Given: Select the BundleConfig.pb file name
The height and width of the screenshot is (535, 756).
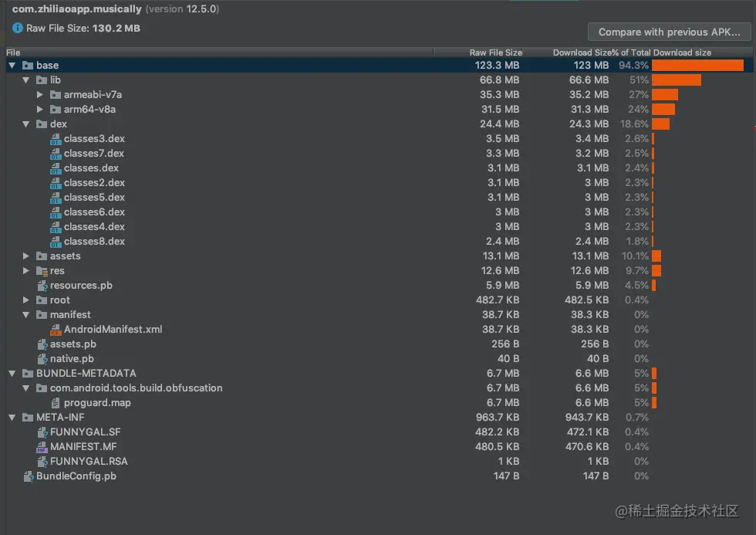Looking at the screenshot, I should pos(76,476).
